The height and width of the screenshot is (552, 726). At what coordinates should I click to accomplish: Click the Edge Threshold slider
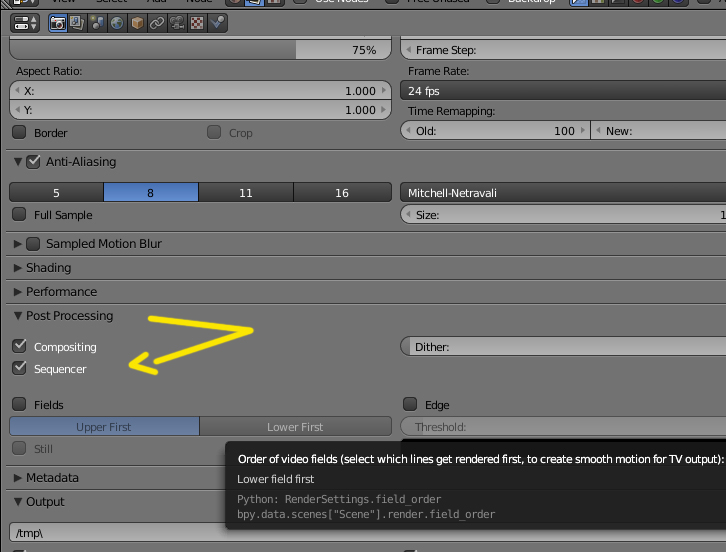(563, 427)
